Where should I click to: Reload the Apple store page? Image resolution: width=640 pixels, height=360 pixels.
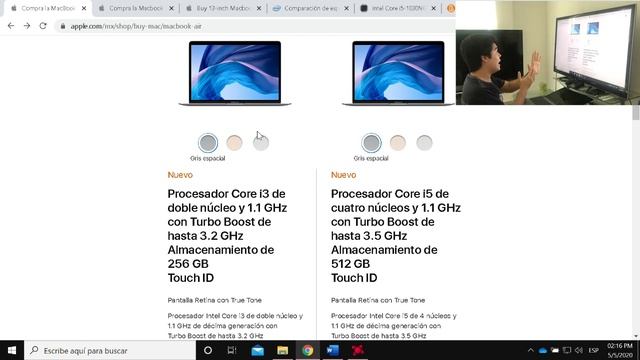pyautogui.click(x=43, y=26)
